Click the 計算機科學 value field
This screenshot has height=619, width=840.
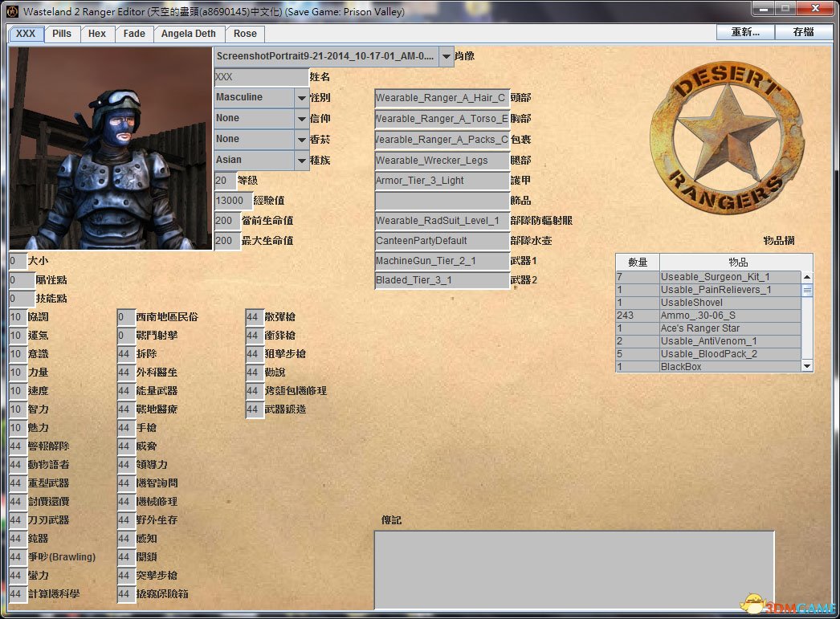pyautogui.click(x=18, y=594)
